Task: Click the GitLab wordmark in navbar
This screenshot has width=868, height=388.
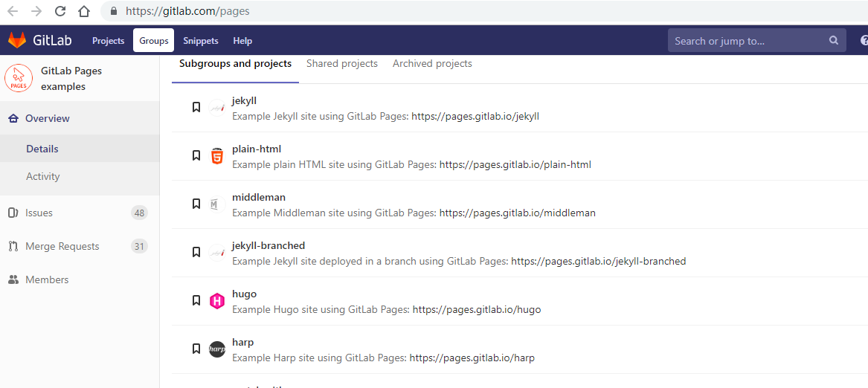Action: pyautogui.click(x=52, y=40)
